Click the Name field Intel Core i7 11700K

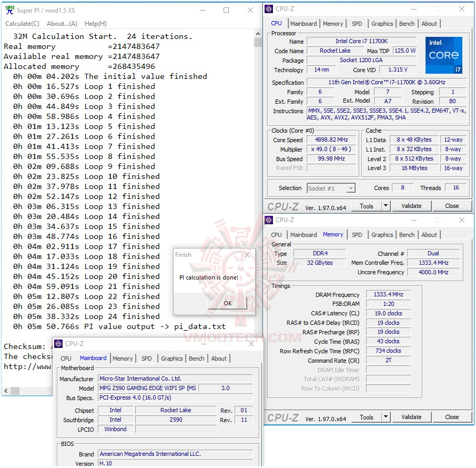(x=361, y=41)
